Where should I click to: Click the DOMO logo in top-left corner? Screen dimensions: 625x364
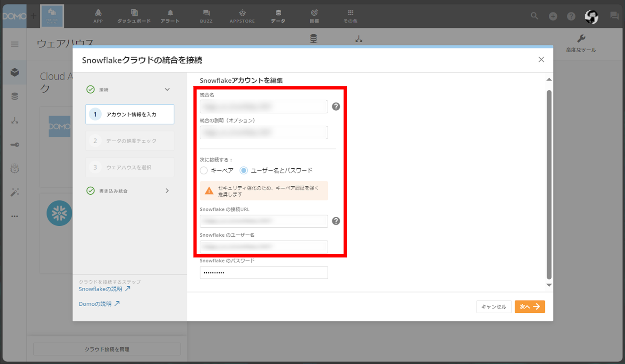pyautogui.click(x=14, y=16)
